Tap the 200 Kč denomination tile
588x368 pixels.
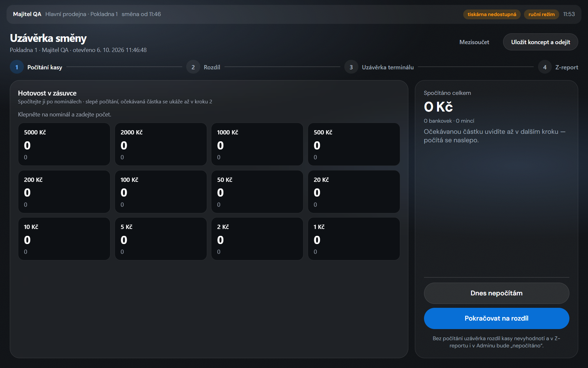pyautogui.click(x=64, y=192)
